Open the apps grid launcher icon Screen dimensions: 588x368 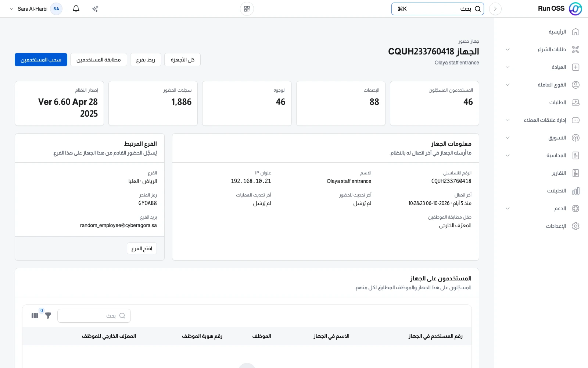(247, 9)
